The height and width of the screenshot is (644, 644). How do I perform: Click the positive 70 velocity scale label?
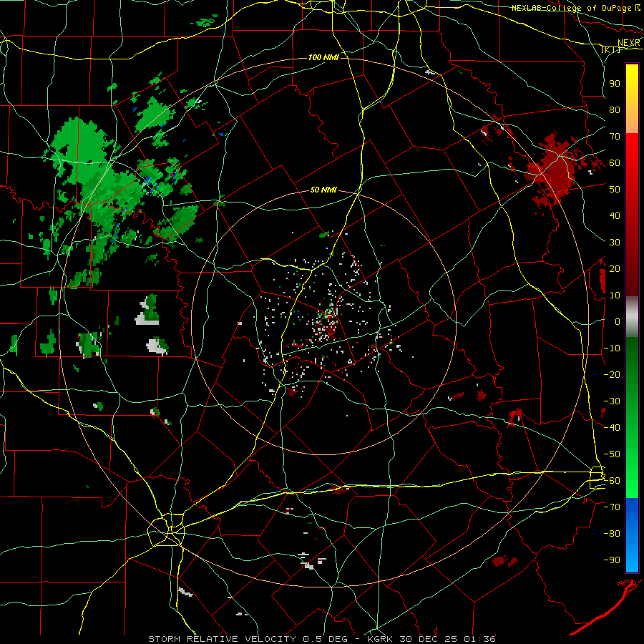click(615, 137)
